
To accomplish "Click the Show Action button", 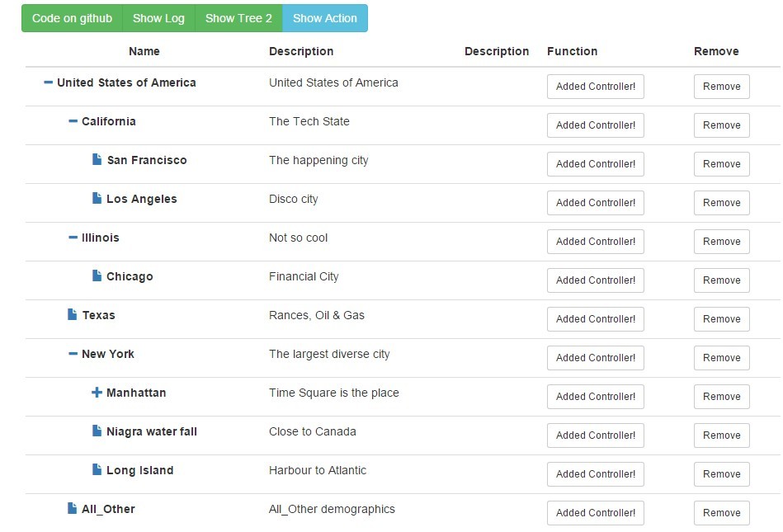I will [x=324, y=16].
